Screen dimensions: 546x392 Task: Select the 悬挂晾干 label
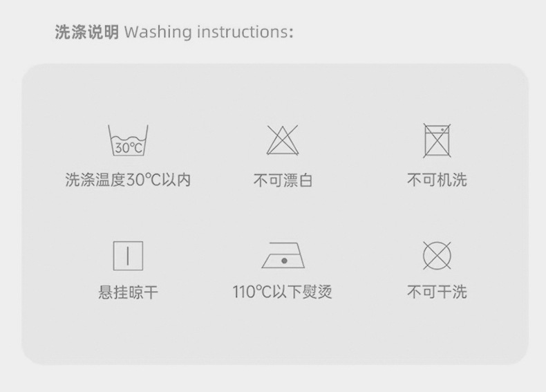[x=128, y=292]
